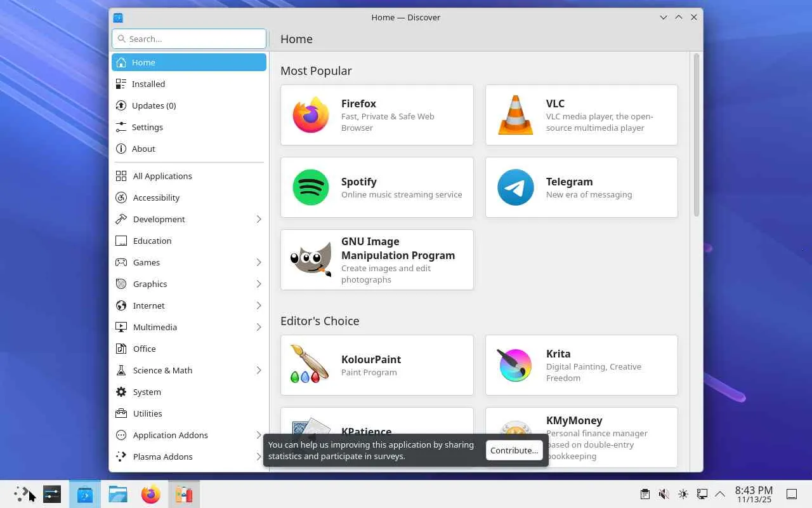Click the Search... input field
This screenshot has height=508, width=812.
(x=189, y=39)
